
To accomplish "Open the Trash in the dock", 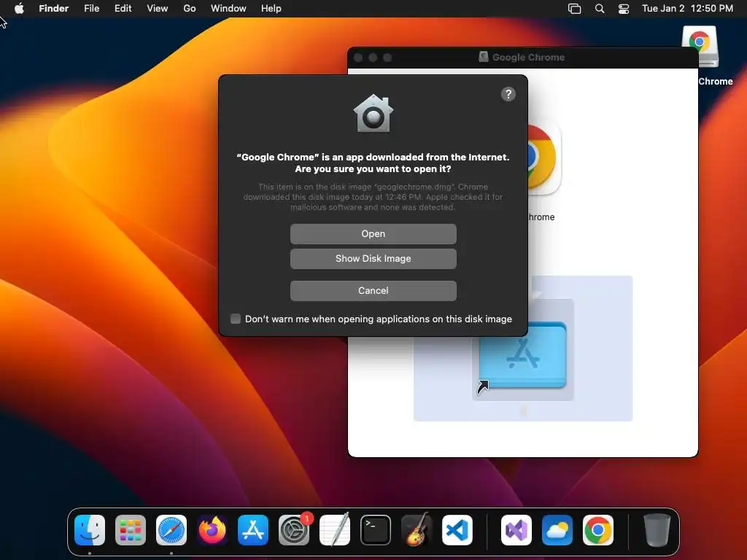I will click(657, 530).
